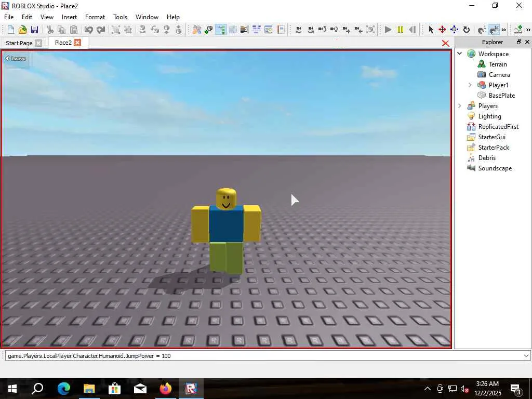Image resolution: width=532 pixels, height=399 pixels.
Task: Insert object with green plus cube
Action: (x=209, y=30)
